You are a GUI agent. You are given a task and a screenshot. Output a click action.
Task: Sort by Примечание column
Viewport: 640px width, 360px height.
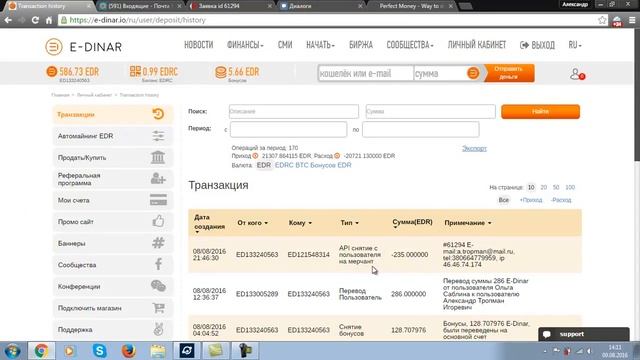tap(468, 223)
